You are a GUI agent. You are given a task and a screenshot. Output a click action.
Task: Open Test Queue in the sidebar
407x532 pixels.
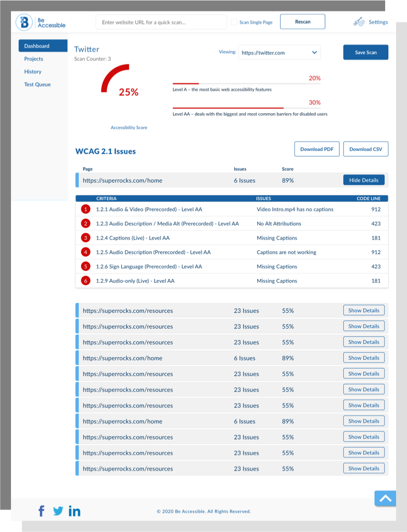click(37, 85)
